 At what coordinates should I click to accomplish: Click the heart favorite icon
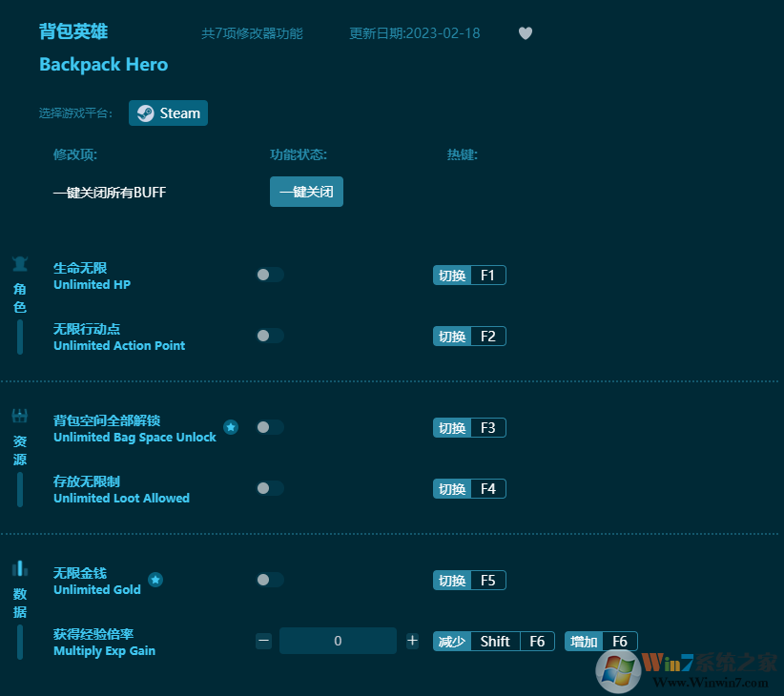click(x=525, y=33)
